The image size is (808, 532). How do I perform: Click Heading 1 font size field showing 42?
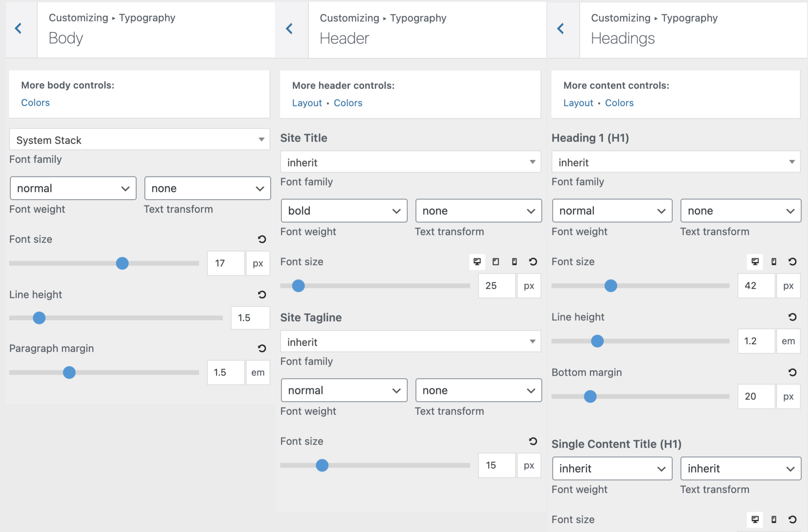click(x=757, y=286)
